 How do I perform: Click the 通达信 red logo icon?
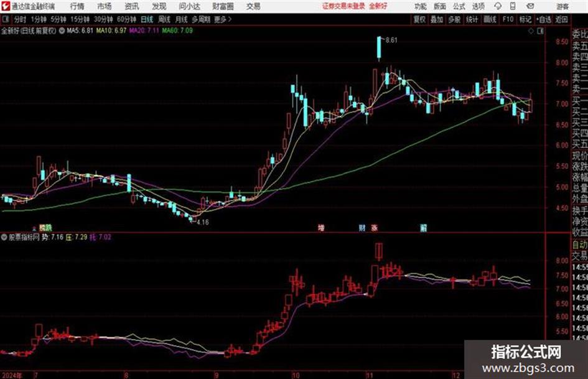point(5,6)
